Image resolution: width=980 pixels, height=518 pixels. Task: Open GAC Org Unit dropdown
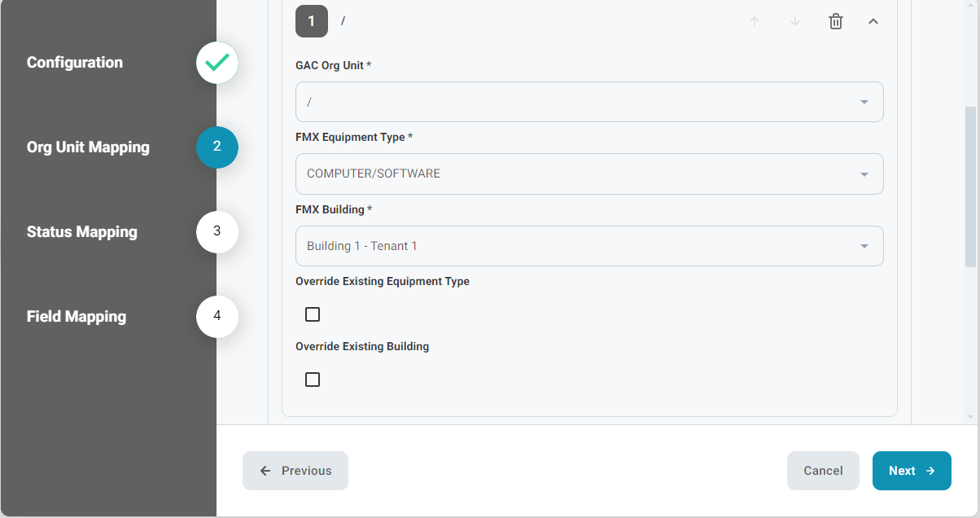click(x=589, y=102)
